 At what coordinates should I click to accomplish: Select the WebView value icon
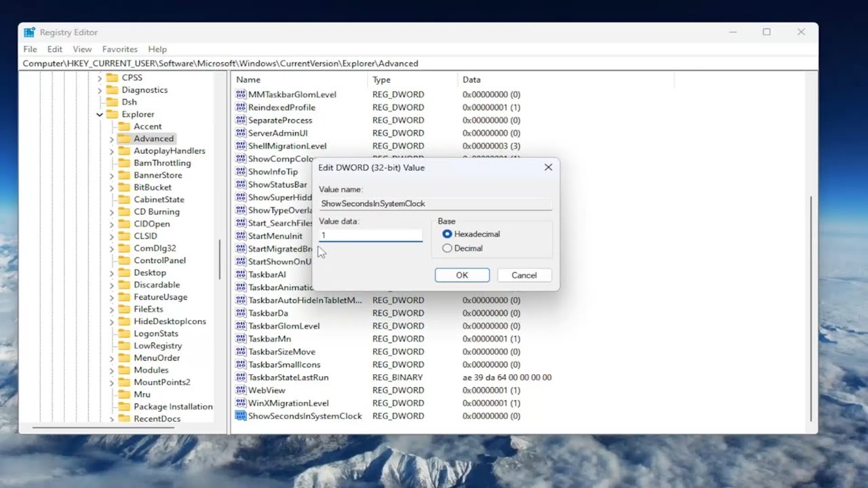pyautogui.click(x=241, y=390)
